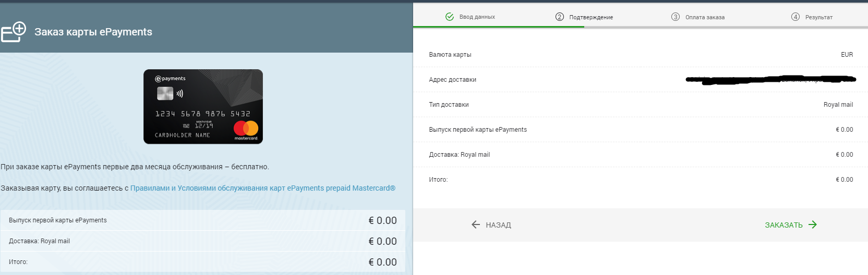Open the Ввод данных step tab
This screenshot has width=868, height=275.
470,17
